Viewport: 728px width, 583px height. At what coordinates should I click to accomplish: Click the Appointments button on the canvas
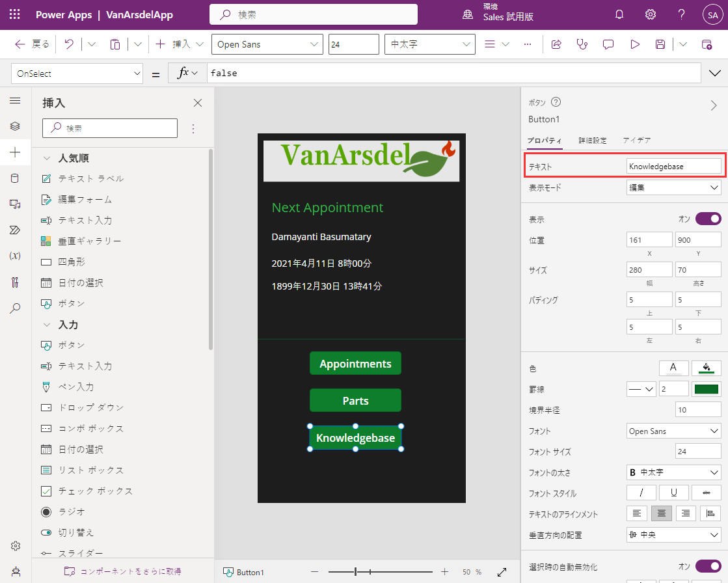point(355,364)
